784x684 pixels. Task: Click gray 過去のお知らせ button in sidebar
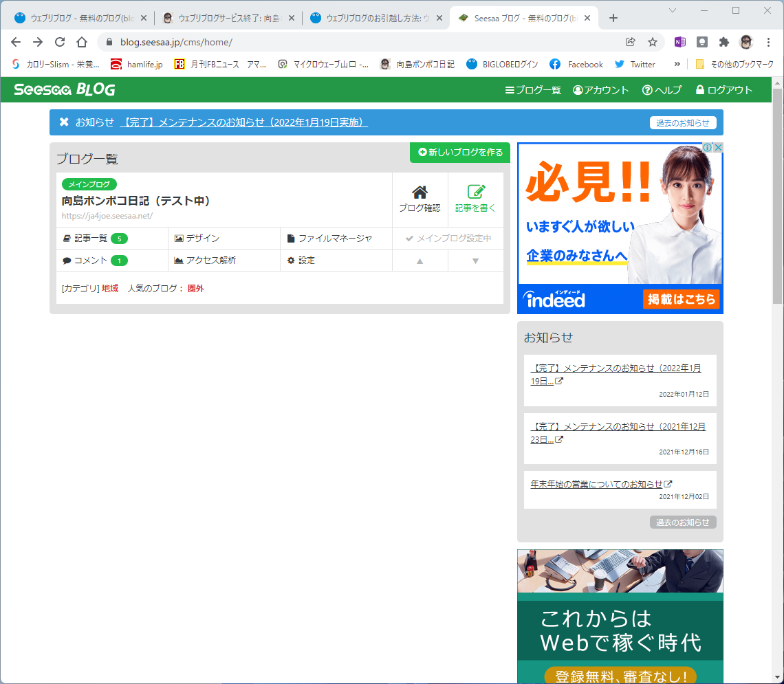tap(682, 522)
